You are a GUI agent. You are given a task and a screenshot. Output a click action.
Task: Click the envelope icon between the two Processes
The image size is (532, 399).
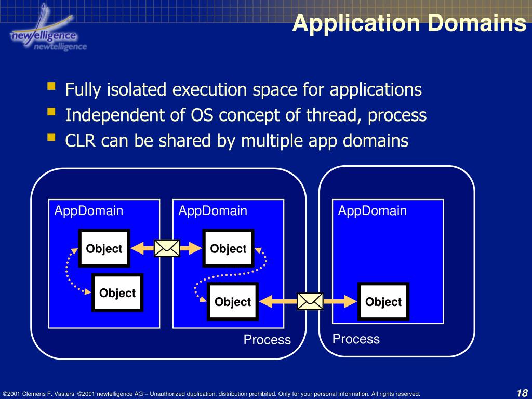coord(311,301)
